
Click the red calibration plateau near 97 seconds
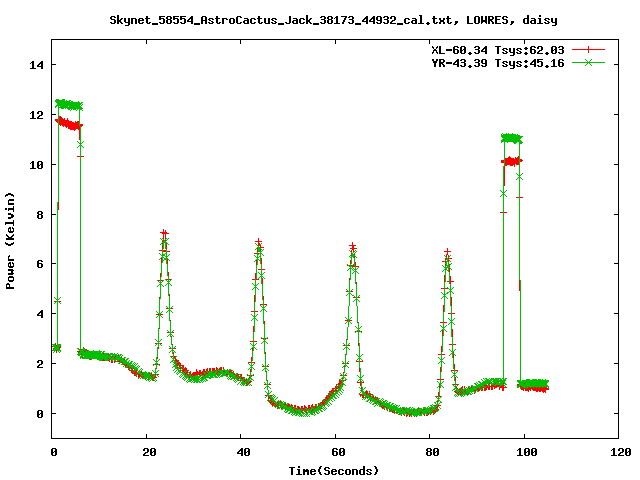512,162
